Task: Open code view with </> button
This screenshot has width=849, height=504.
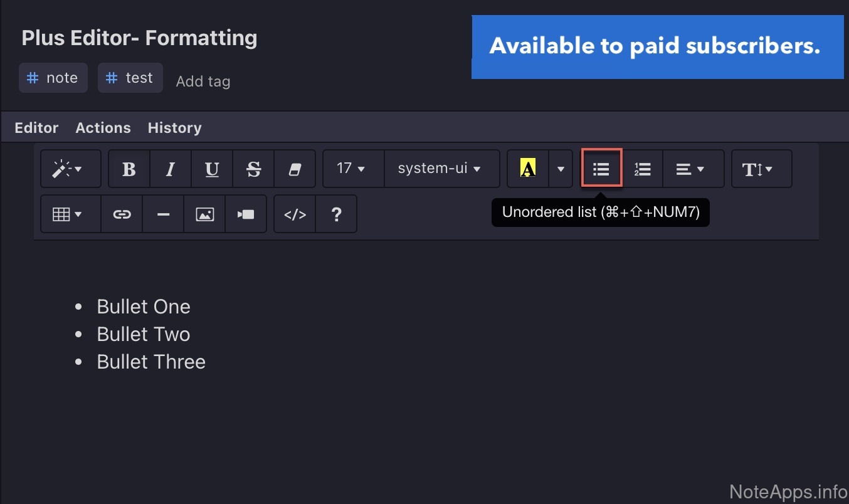Action: 295,214
